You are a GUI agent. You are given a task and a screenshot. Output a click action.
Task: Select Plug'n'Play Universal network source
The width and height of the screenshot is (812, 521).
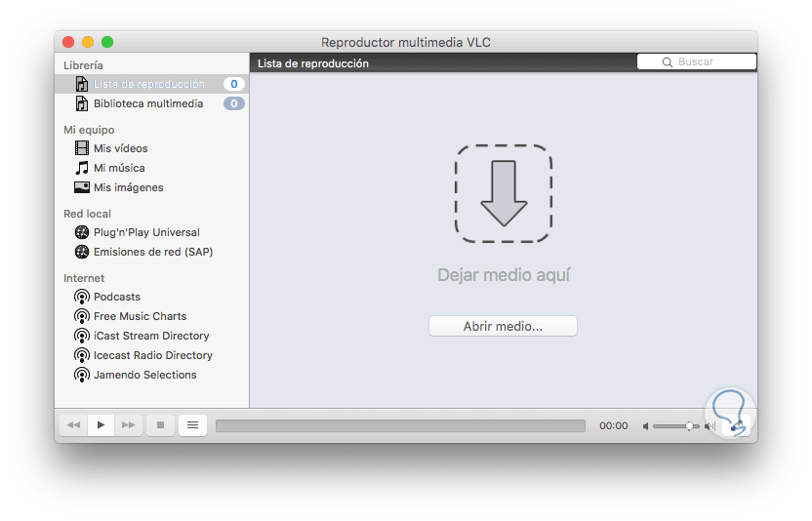pos(151,232)
